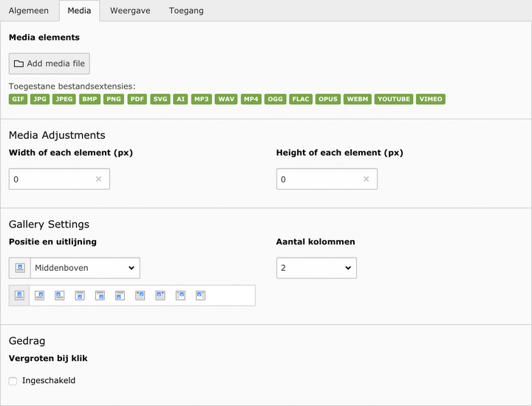Viewport: 532px width, 406px height.
Task: Choose the beside-text left position icon, last in row
Action: pyautogui.click(x=200, y=295)
